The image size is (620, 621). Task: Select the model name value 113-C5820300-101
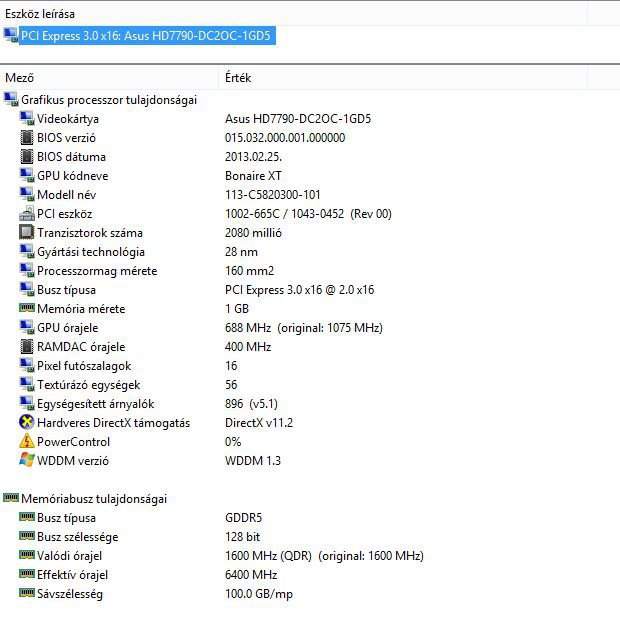tap(273, 195)
